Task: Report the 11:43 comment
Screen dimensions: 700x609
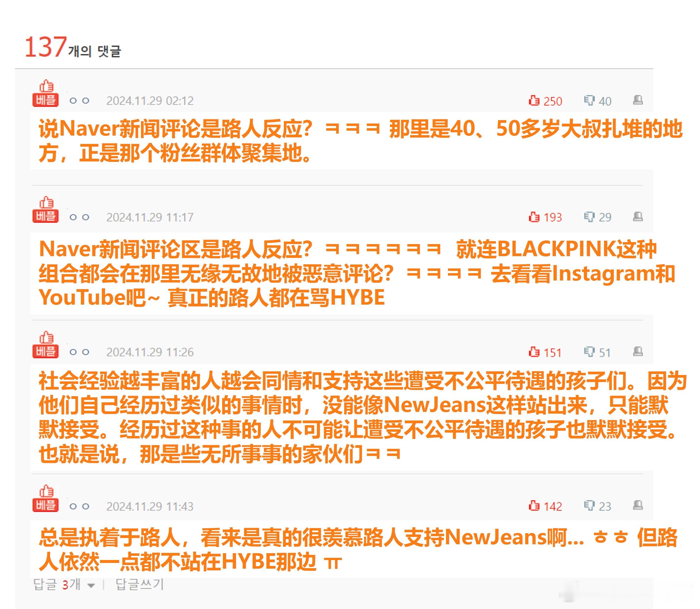Action: tap(638, 505)
